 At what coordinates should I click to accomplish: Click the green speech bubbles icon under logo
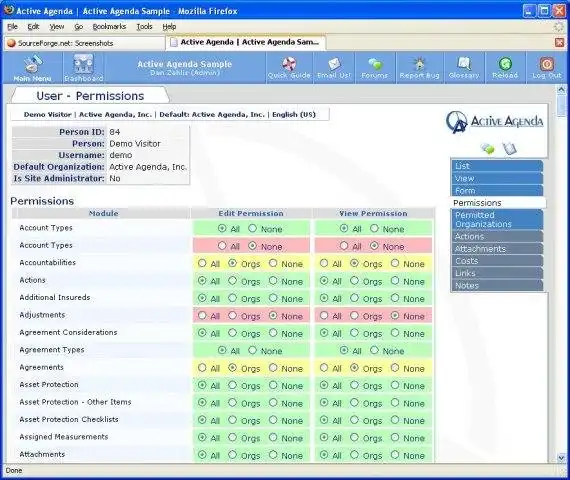tap(487, 148)
